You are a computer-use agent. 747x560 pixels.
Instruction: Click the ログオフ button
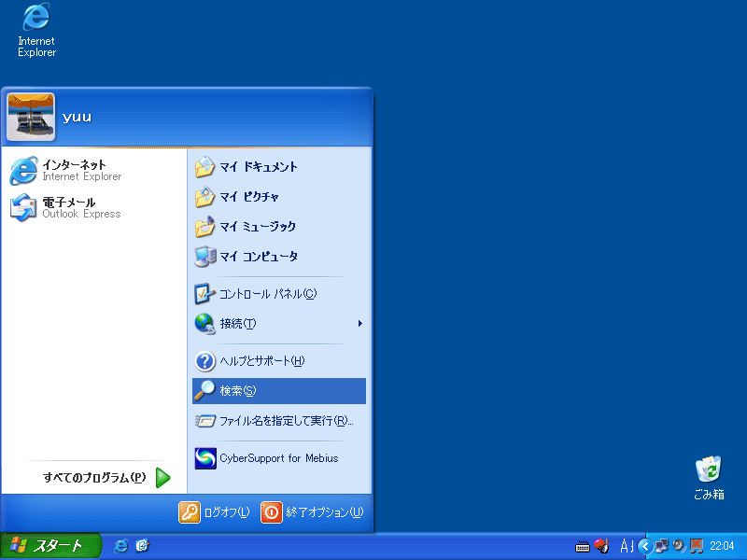215,512
